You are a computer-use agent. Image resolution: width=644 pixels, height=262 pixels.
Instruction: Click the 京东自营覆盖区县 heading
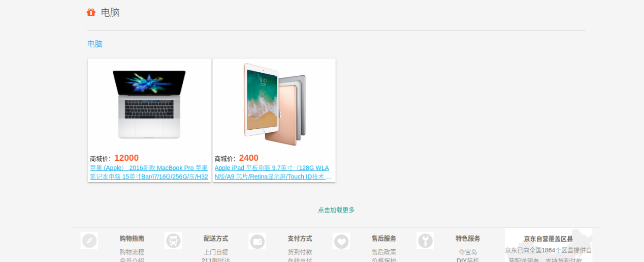(x=549, y=239)
